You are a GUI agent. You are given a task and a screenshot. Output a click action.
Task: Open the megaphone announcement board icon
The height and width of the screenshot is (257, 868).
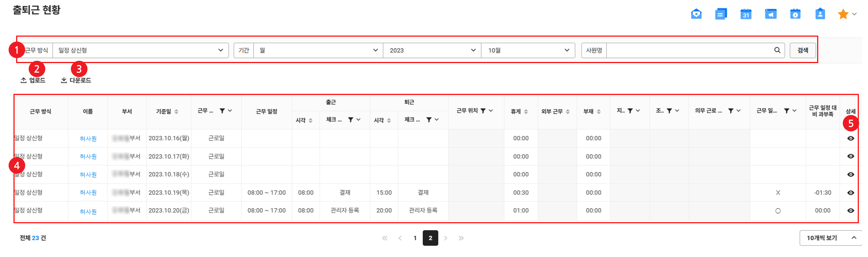tap(771, 14)
